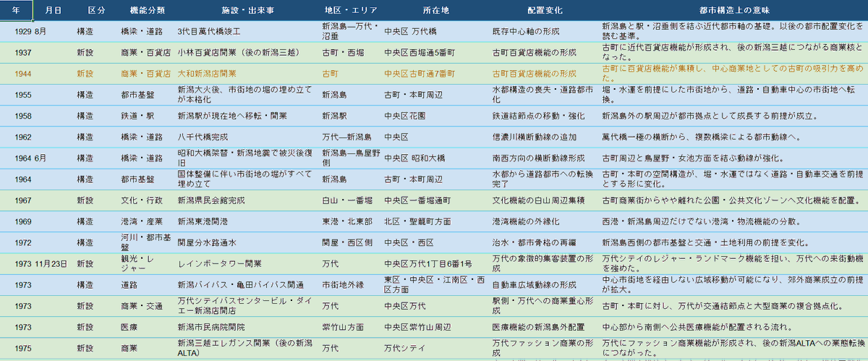The image size is (868, 361).
Task: Select the cell 既存中心軸の形成
Action: [x=545, y=32]
